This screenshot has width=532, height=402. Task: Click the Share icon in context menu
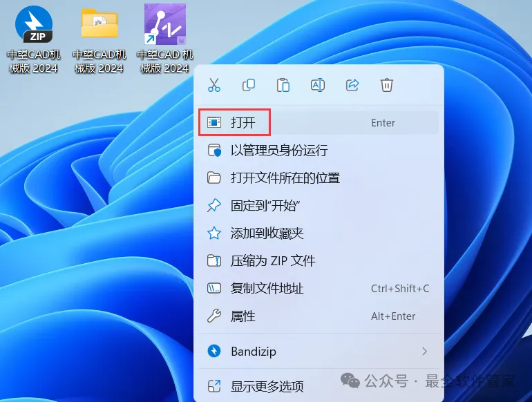pos(352,85)
